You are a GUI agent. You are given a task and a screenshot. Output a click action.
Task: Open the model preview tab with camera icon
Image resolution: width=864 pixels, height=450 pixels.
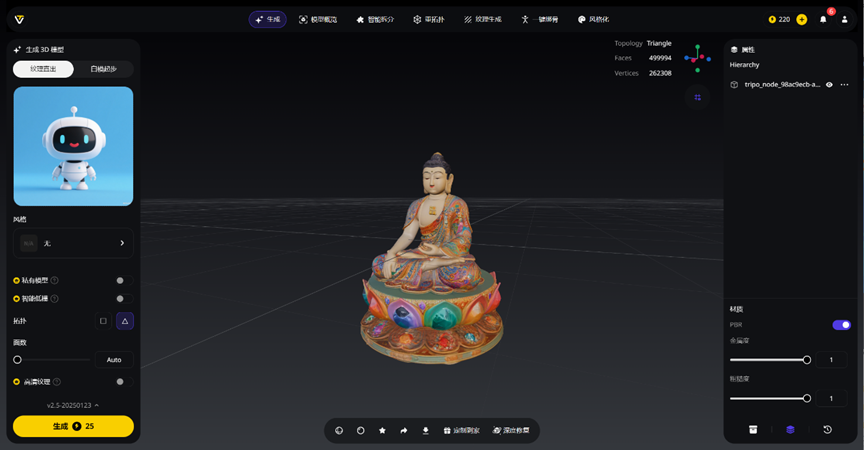pos(318,19)
